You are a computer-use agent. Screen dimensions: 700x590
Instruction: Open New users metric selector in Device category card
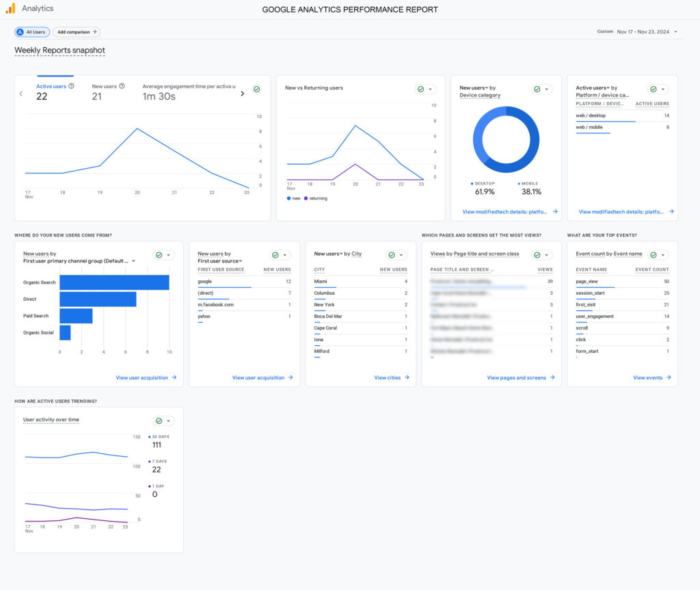474,88
